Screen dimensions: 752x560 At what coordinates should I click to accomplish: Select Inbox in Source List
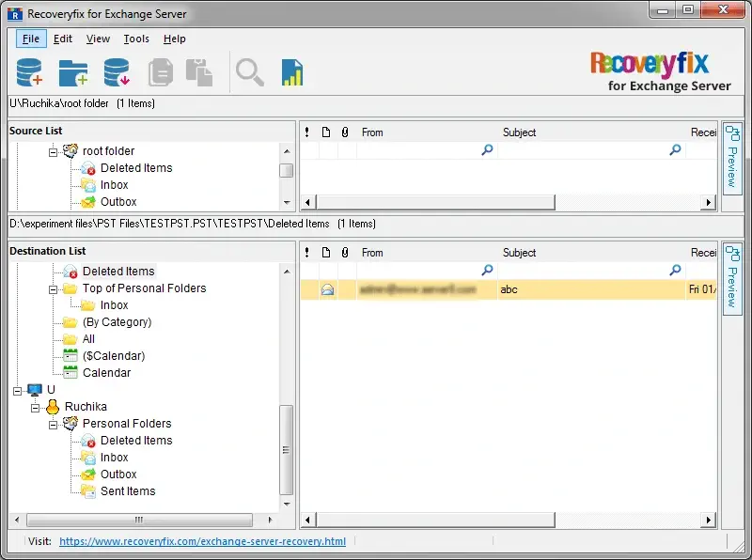pos(114,184)
